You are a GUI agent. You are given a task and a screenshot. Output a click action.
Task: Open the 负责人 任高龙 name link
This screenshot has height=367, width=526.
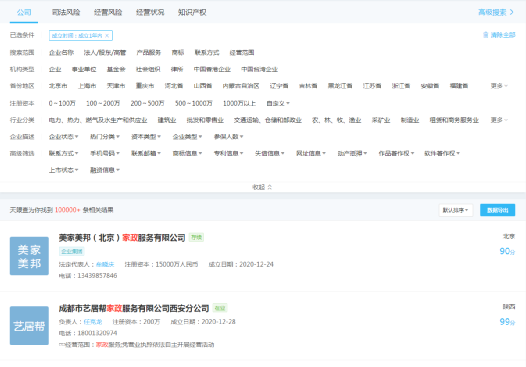click(93, 322)
